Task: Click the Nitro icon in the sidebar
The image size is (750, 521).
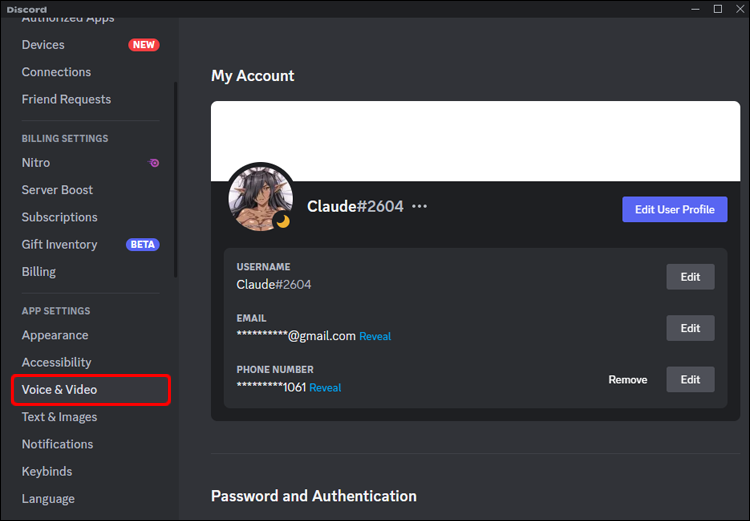Action: click(x=154, y=163)
